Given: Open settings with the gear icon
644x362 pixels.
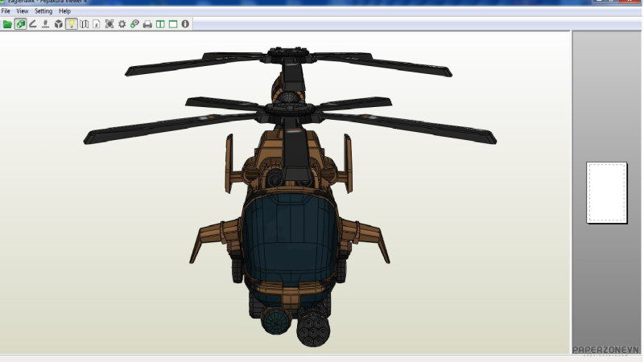Looking at the screenshot, I should [122, 24].
